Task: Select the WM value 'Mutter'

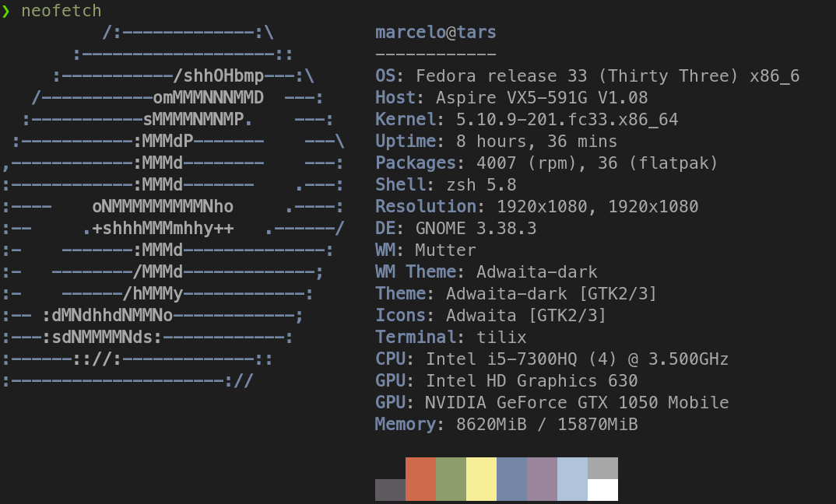Action: click(x=445, y=250)
